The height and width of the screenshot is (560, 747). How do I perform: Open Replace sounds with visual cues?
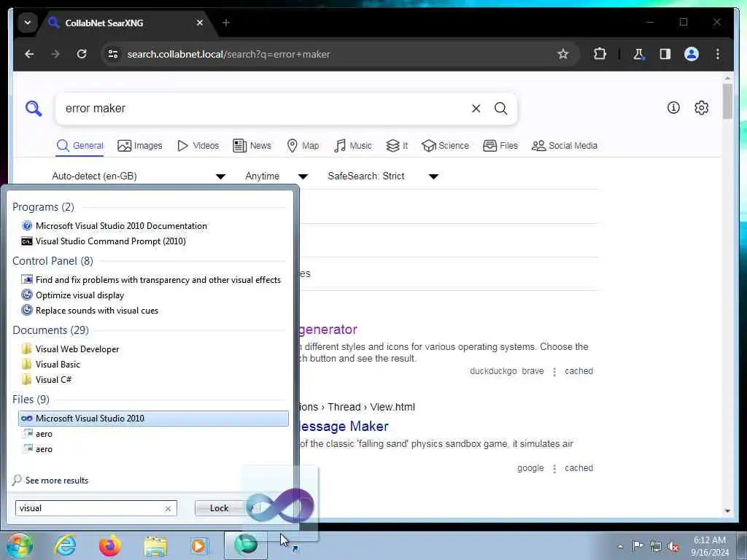point(90,311)
